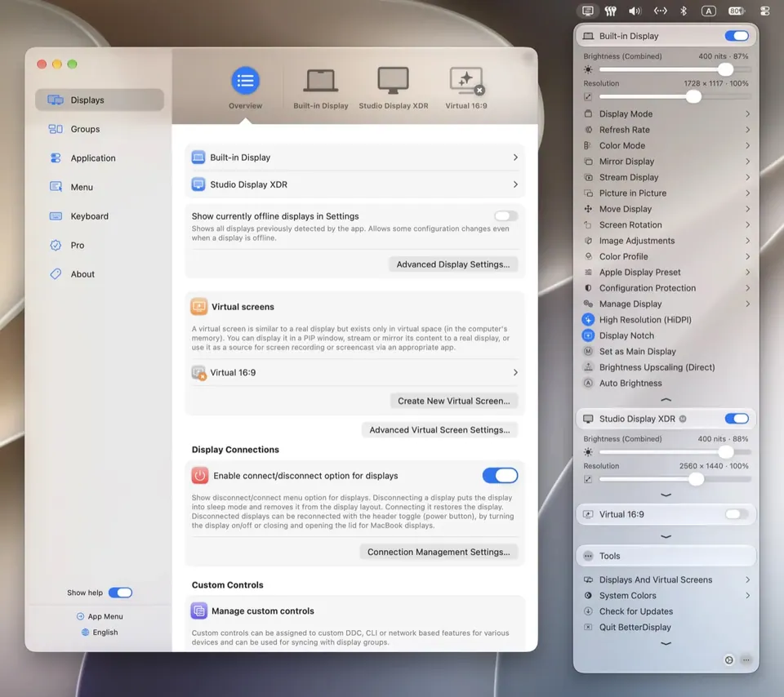Adjust Studio Display XDR brightness slider
The width and height of the screenshot is (784, 697).
point(675,452)
